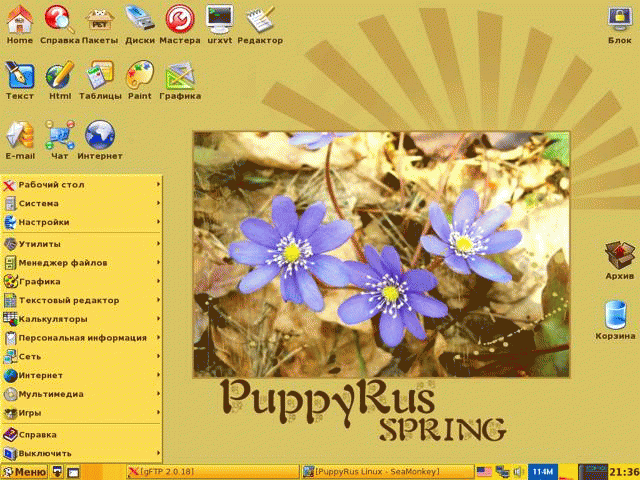Expand the Утилиты submenu arrow
Screen dimensions: 640x480
(x=158, y=244)
